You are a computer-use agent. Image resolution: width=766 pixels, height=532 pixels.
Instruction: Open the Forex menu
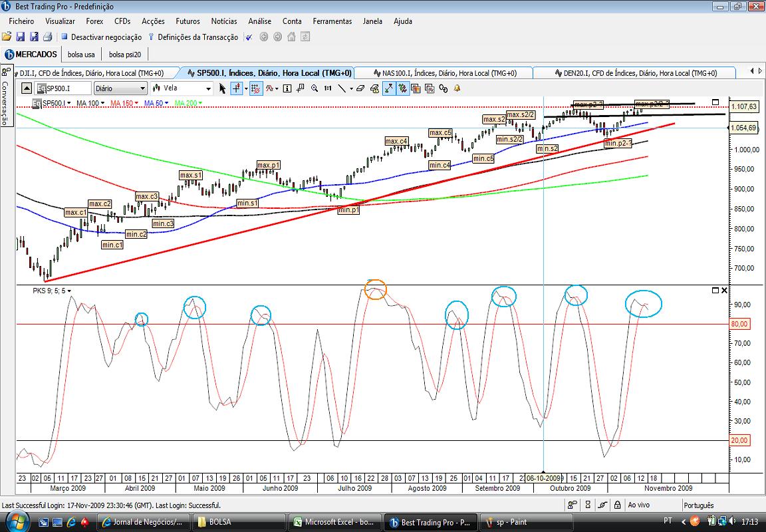tap(95, 21)
